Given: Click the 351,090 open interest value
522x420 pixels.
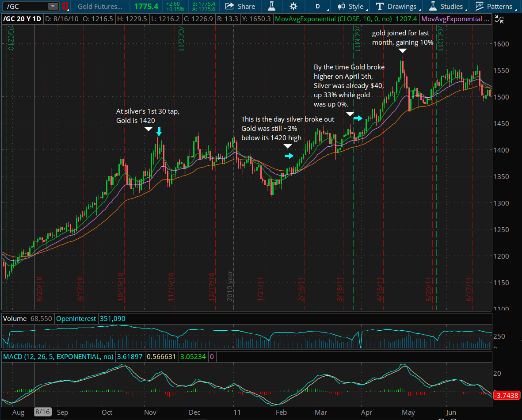Looking at the screenshot, I should 113,319.
